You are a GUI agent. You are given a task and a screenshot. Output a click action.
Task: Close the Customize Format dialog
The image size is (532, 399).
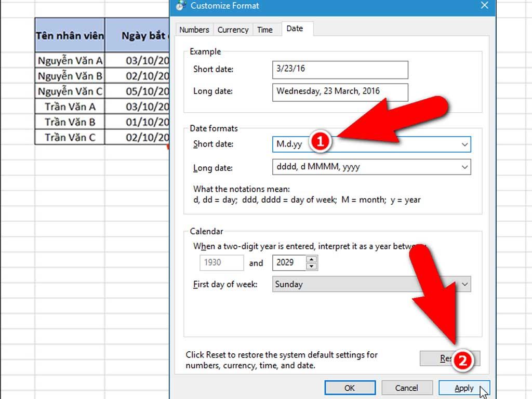484,6
